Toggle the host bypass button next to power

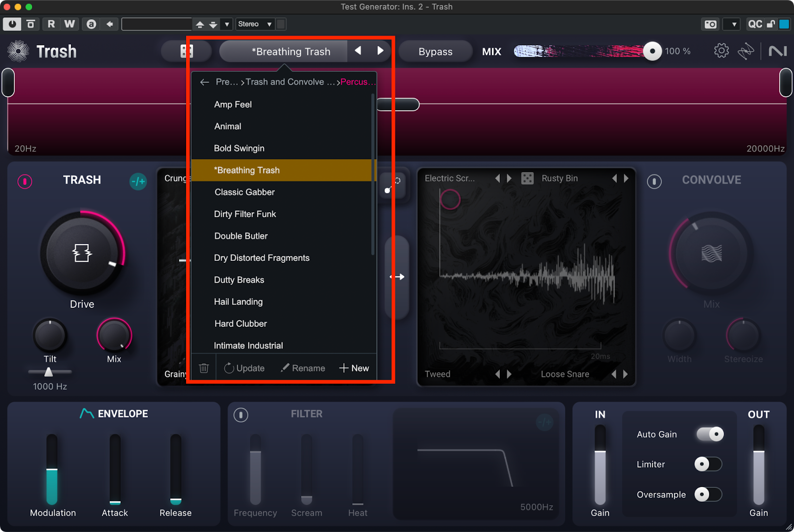pos(31,24)
